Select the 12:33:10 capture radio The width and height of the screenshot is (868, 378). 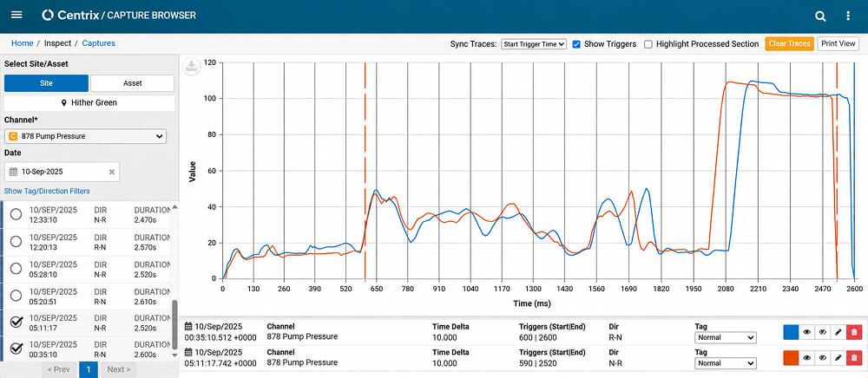click(x=16, y=214)
